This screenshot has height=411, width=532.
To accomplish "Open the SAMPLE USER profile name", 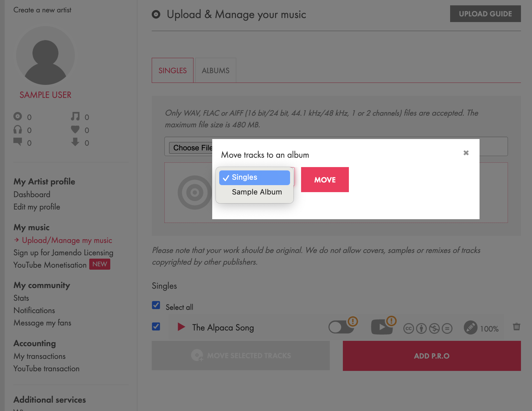I will tap(45, 95).
